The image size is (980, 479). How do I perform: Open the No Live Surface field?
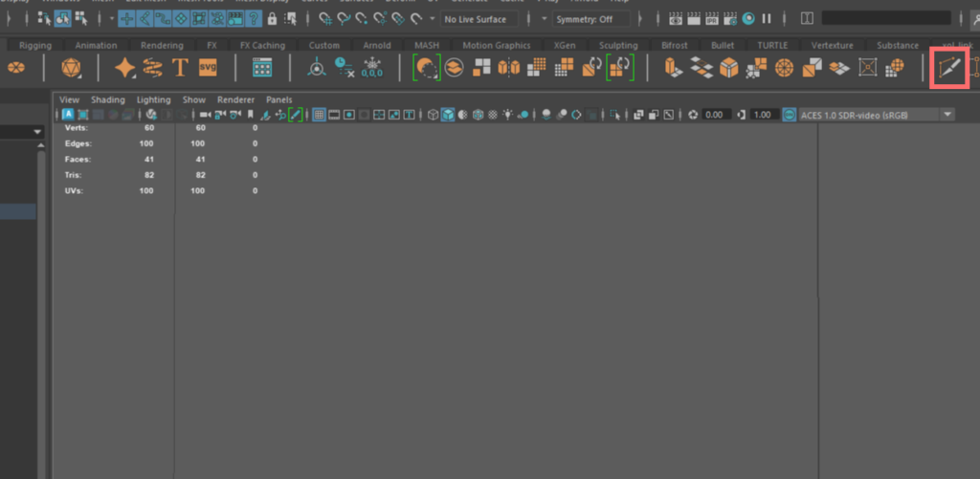pyautogui.click(x=479, y=19)
